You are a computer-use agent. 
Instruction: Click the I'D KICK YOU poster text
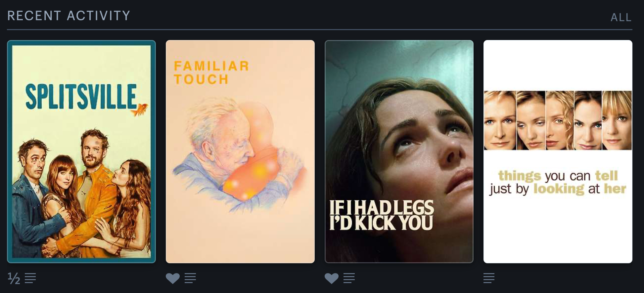pyautogui.click(x=381, y=223)
